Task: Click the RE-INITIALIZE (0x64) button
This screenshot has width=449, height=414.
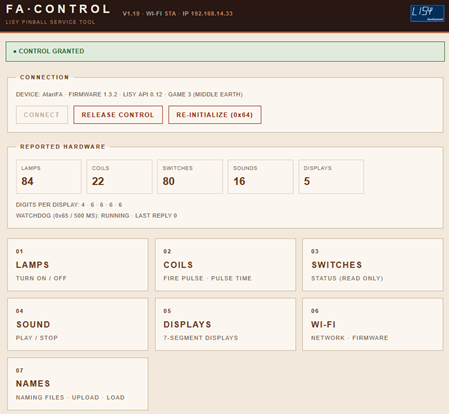Action: pos(215,115)
